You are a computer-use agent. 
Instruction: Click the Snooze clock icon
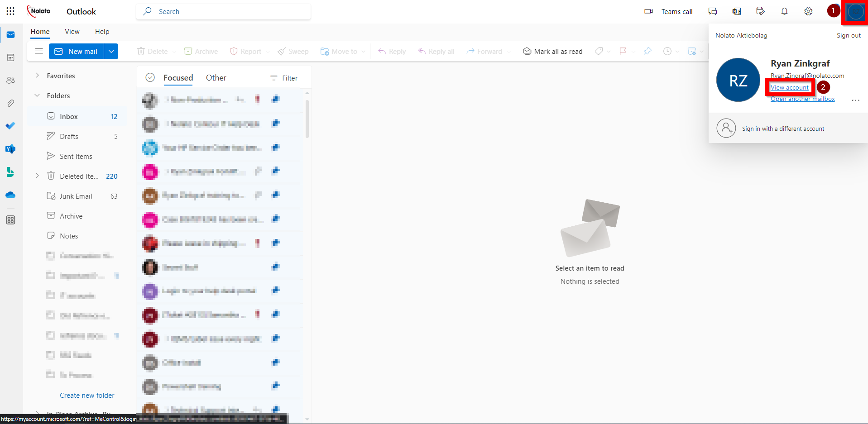[667, 51]
